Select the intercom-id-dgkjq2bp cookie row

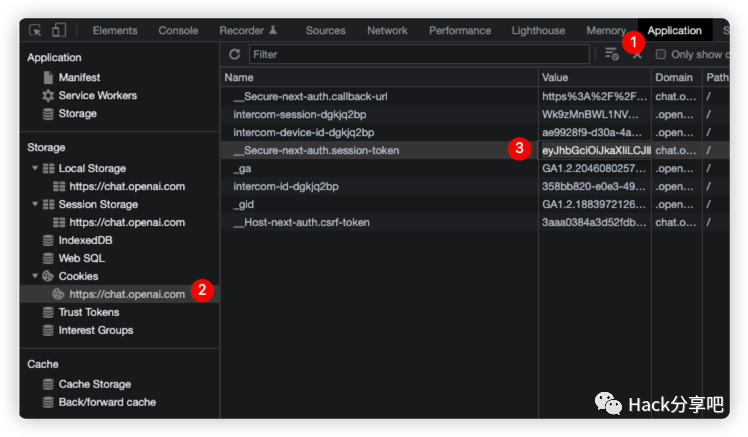[x=475, y=187]
